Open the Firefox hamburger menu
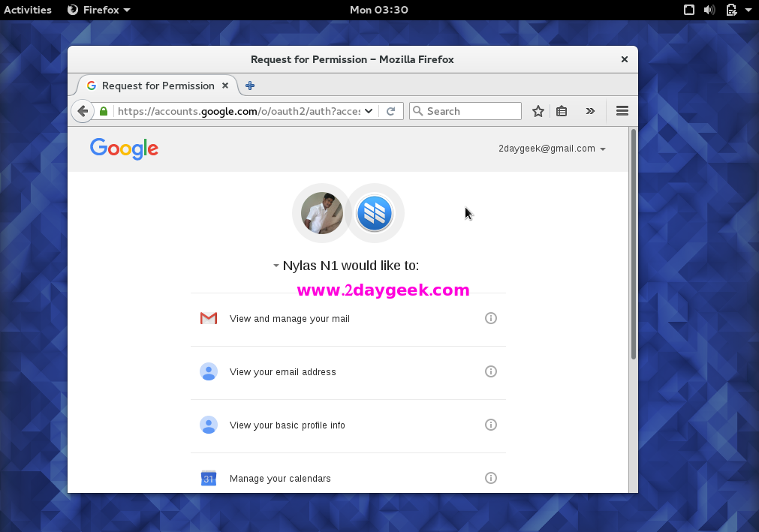This screenshot has height=532, width=759. click(622, 111)
